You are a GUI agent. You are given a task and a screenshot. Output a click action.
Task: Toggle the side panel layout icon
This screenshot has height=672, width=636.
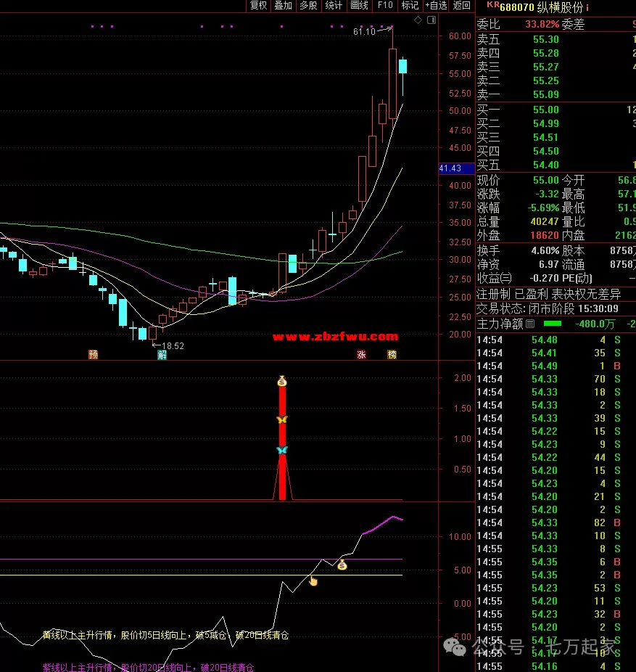(x=431, y=20)
